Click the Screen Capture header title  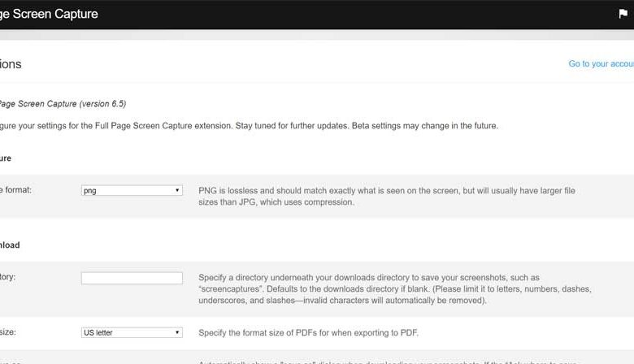tap(49, 14)
